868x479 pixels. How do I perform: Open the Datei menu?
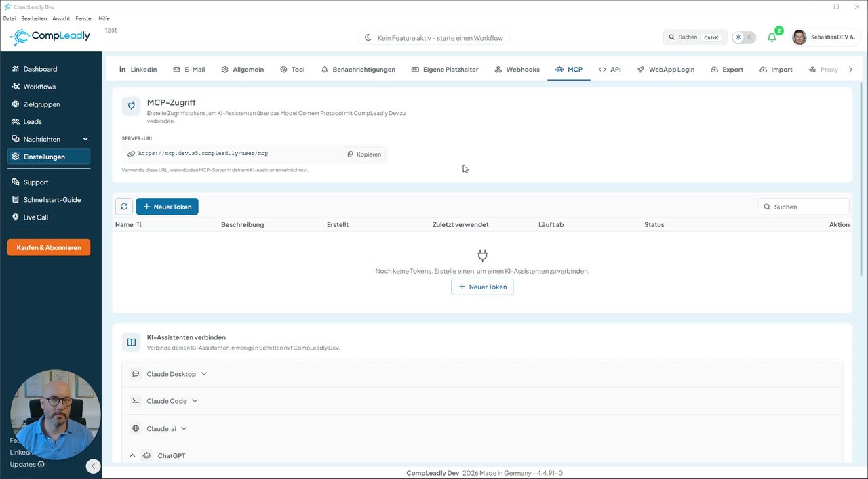click(x=9, y=18)
